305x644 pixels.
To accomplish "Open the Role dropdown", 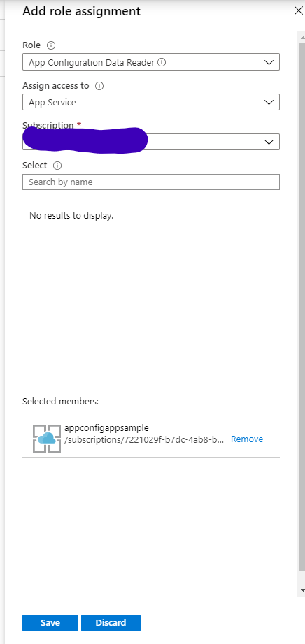I will pos(151,62).
